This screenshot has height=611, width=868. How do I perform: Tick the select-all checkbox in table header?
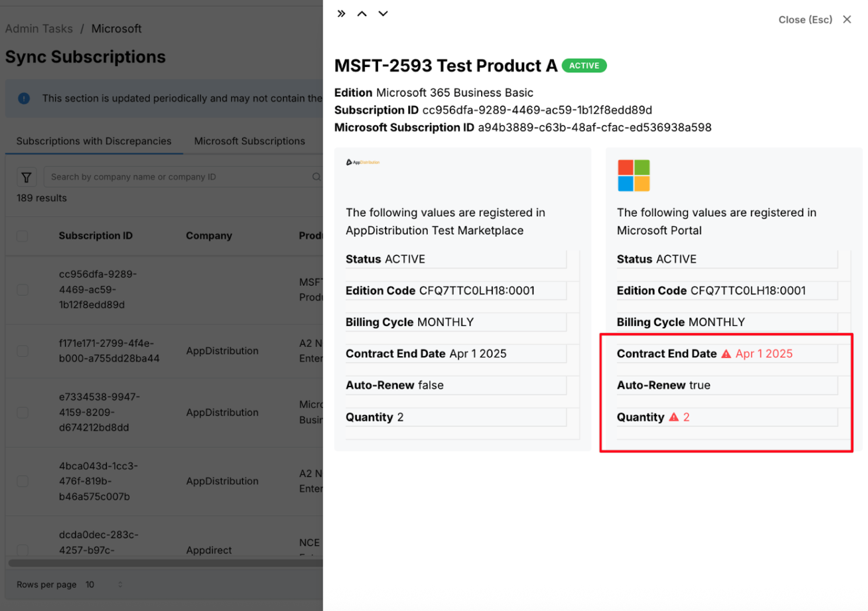click(x=22, y=236)
